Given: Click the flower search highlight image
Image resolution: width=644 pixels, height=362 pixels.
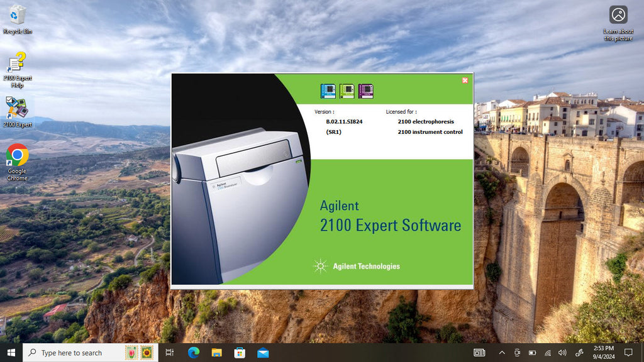Looking at the screenshot, I should click(139, 353).
